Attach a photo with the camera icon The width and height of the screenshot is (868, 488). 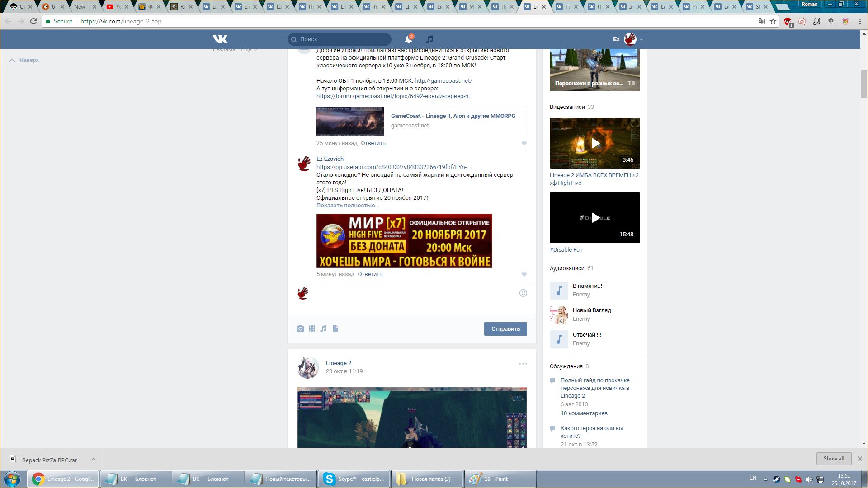(300, 328)
